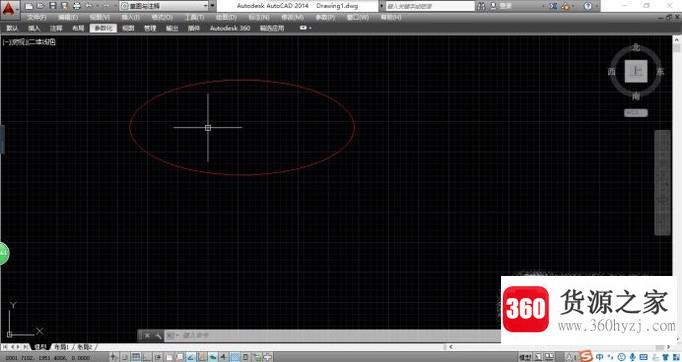Close the command line with its X
Image resolution: width=682 pixels, height=362 pixels.
coord(147,335)
